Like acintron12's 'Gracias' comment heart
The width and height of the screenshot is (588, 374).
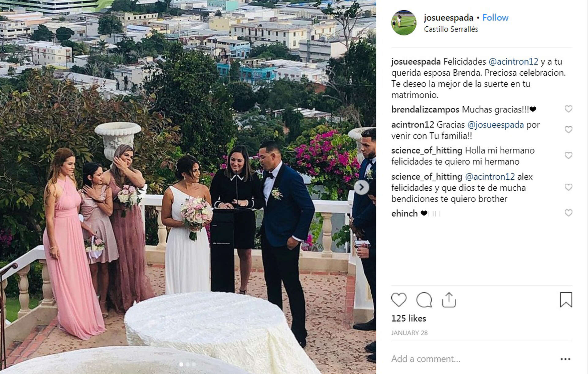[x=568, y=129]
